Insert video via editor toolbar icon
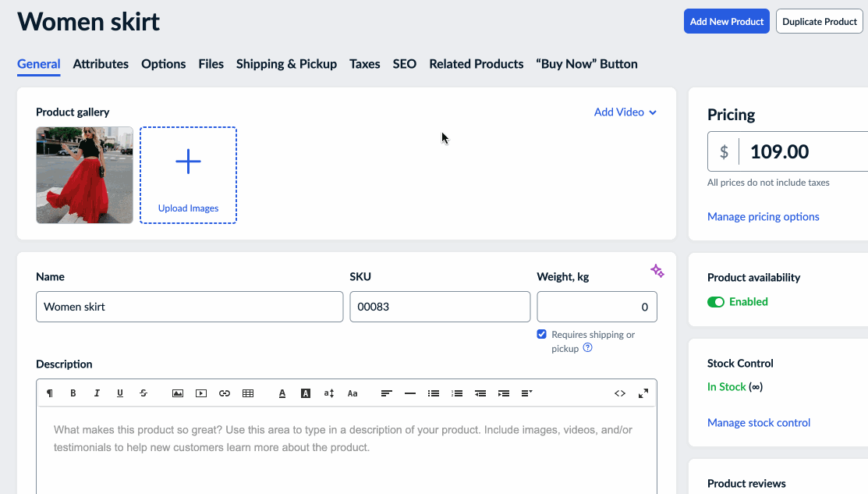This screenshot has height=494, width=868. (201, 393)
